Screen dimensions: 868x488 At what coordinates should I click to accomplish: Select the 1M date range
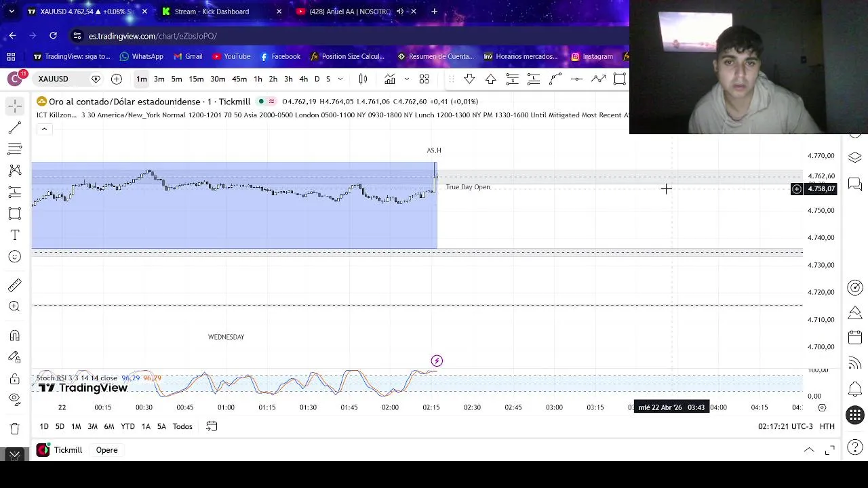76,426
